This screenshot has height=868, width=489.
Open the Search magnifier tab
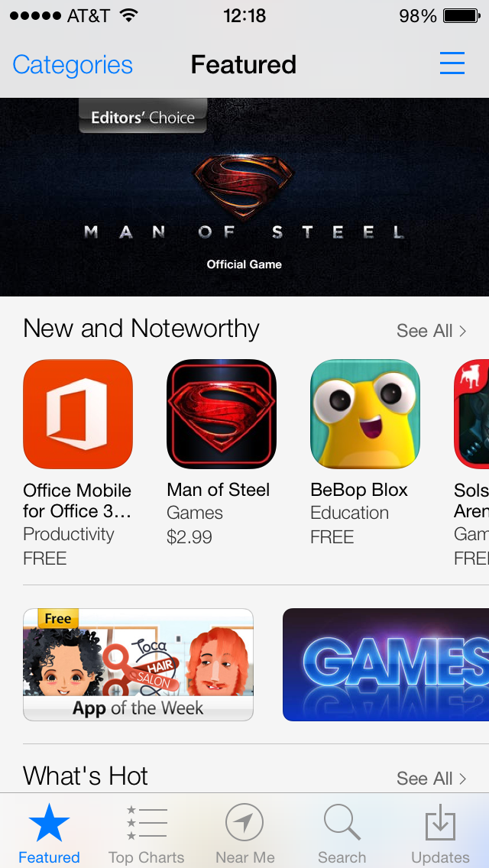click(x=342, y=823)
